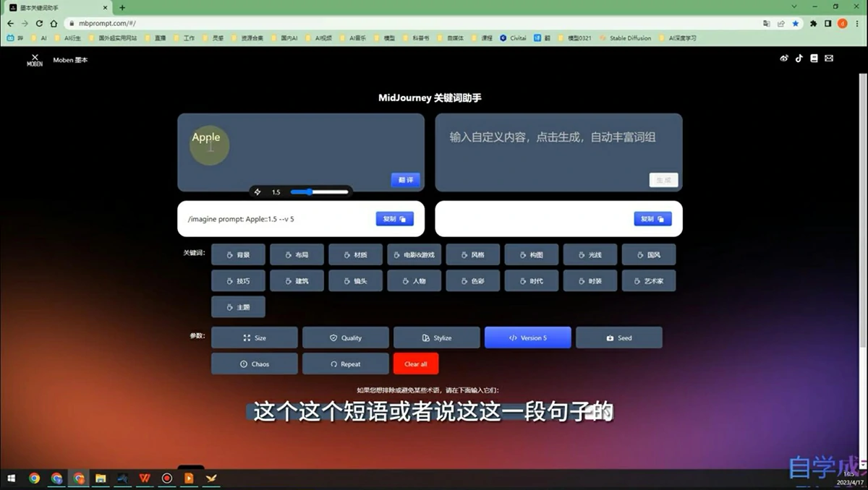Open the 资源合集 bookmark folder

pos(247,38)
